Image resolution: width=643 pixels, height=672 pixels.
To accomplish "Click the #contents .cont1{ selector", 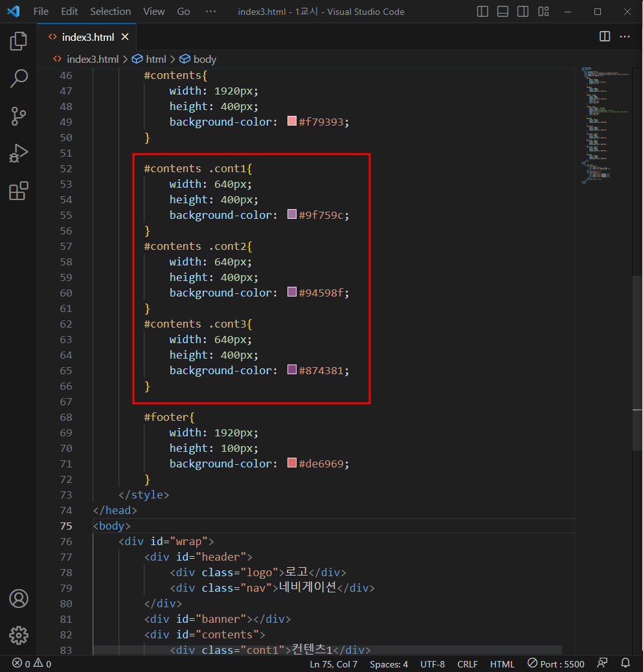I will [198, 168].
